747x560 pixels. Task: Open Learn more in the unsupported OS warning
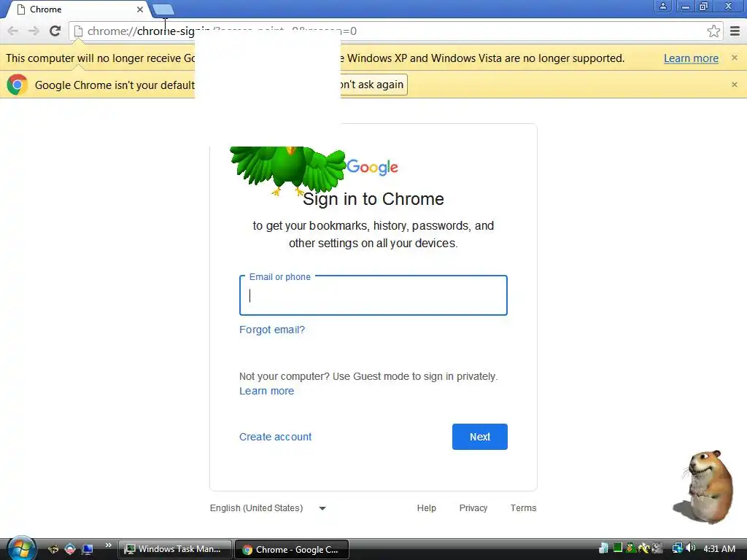pos(691,58)
